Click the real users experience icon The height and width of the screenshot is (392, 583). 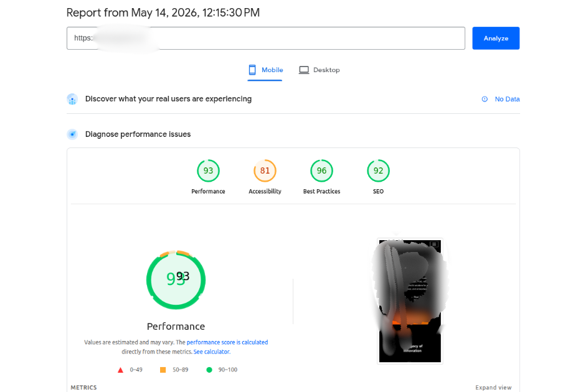pos(72,99)
